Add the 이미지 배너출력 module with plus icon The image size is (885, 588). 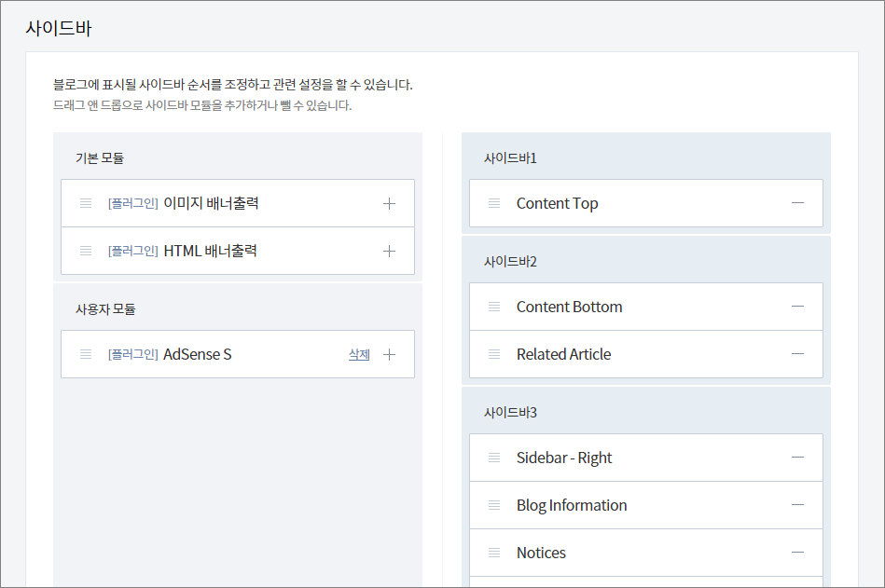(x=389, y=203)
